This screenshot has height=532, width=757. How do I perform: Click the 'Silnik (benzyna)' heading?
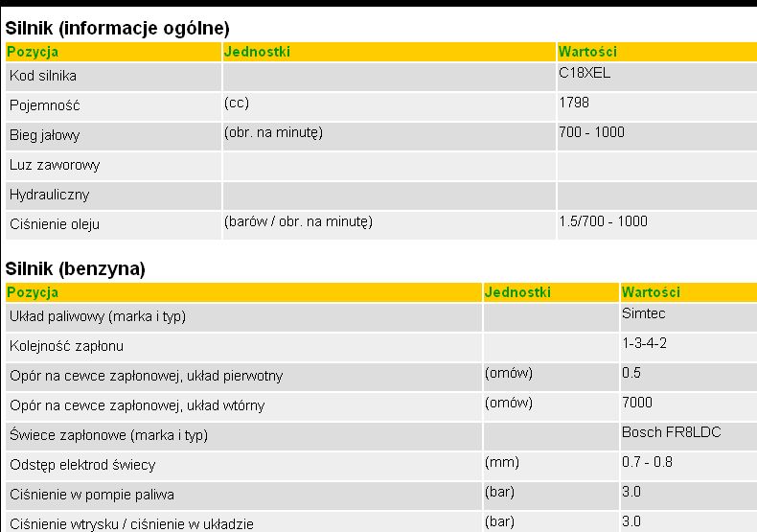tap(75, 269)
